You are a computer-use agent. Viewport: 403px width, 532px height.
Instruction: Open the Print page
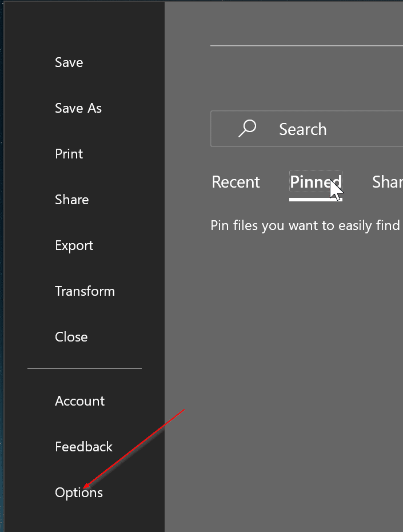pos(69,153)
